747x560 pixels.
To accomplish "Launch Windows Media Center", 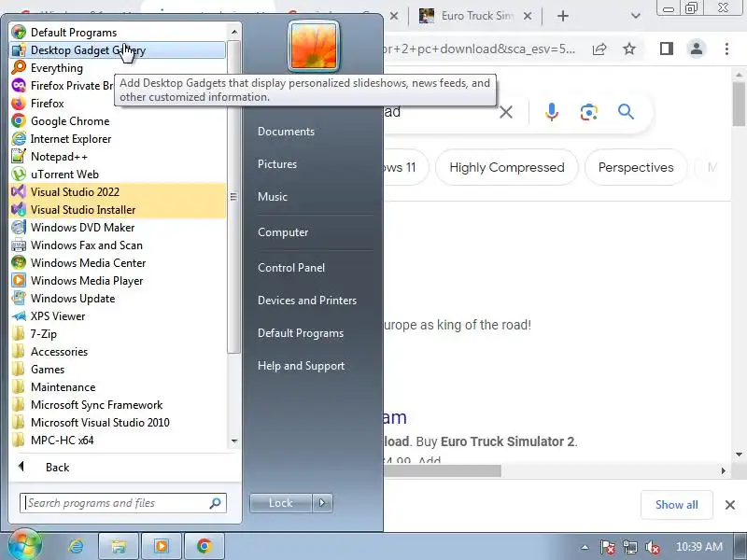I will (x=118, y=263).
